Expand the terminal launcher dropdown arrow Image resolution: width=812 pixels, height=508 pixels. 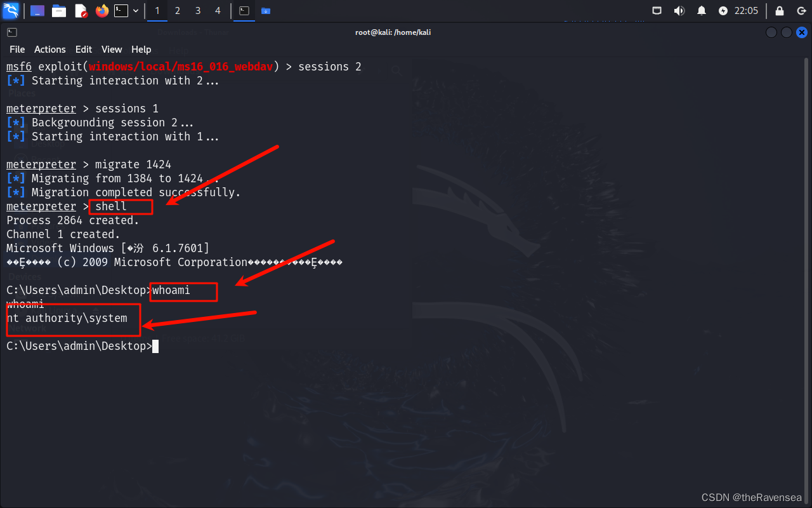tap(136, 11)
